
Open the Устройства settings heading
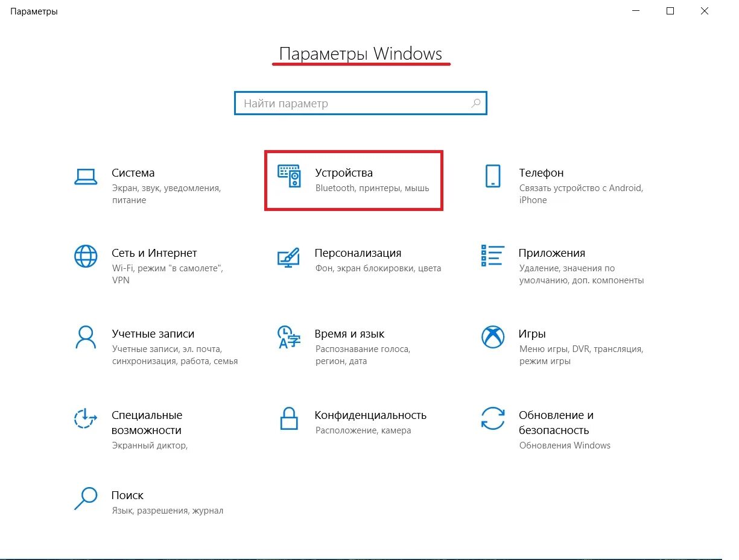pyautogui.click(x=344, y=173)
